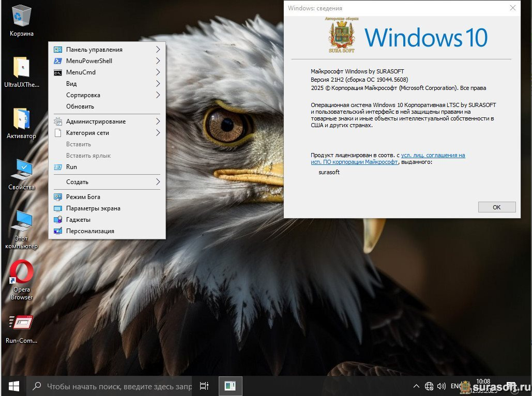Viewport: 532px width, 396px height.
Task: Open the volume speaker tray icon
Action: 441,386
